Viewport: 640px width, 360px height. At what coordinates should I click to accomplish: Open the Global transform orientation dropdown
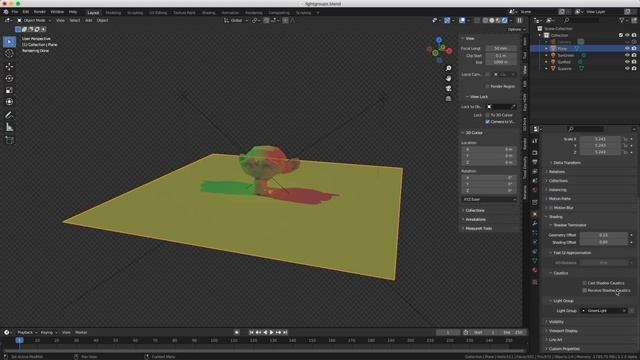coord(236,20)
